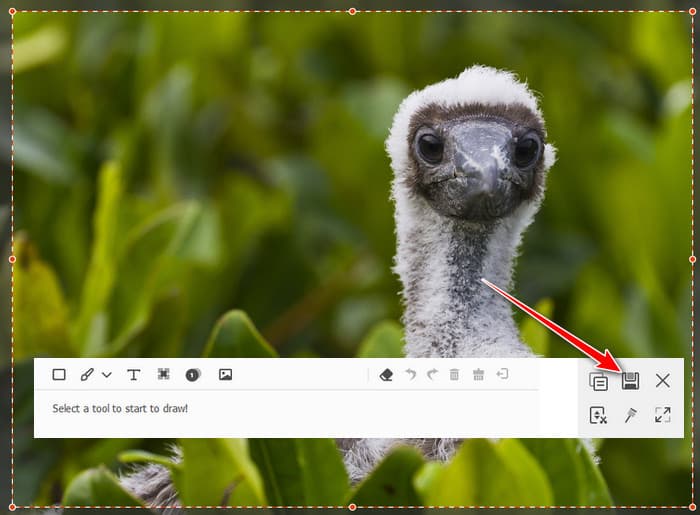Copy the screenshot to clipboard
This screenshot has width=700, height=515.
[598, 381]
